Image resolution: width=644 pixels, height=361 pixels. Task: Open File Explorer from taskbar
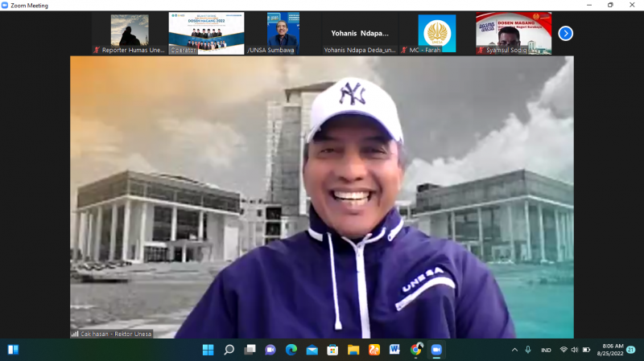[353, 350]
